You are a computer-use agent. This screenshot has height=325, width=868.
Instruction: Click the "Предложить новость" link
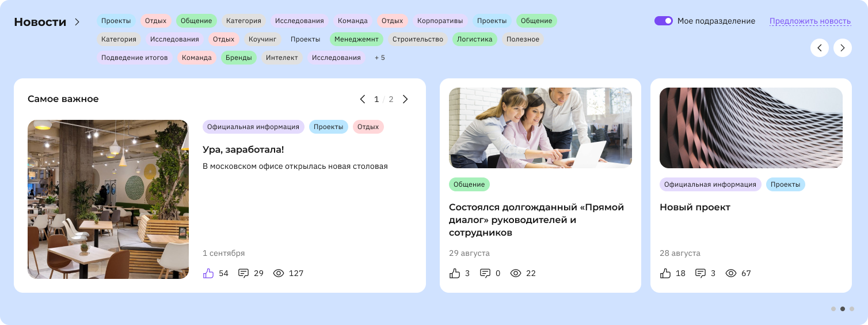(x=810, y=21)
